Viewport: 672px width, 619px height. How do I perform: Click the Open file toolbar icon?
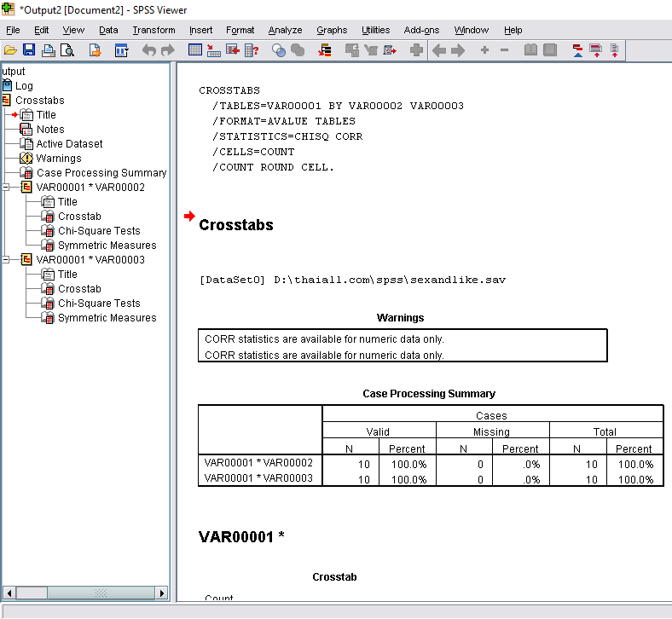[x=10, y=50]
